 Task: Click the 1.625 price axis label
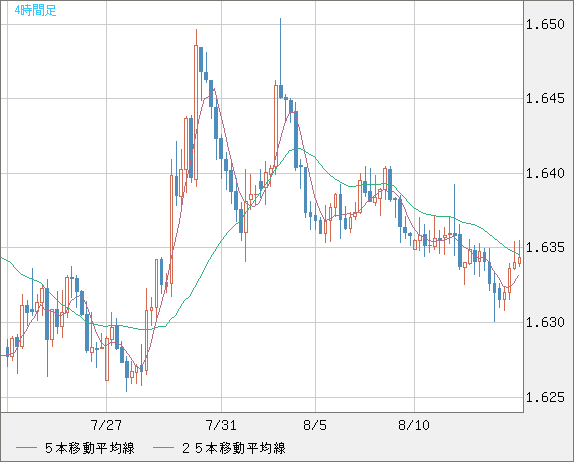(545, 397)
